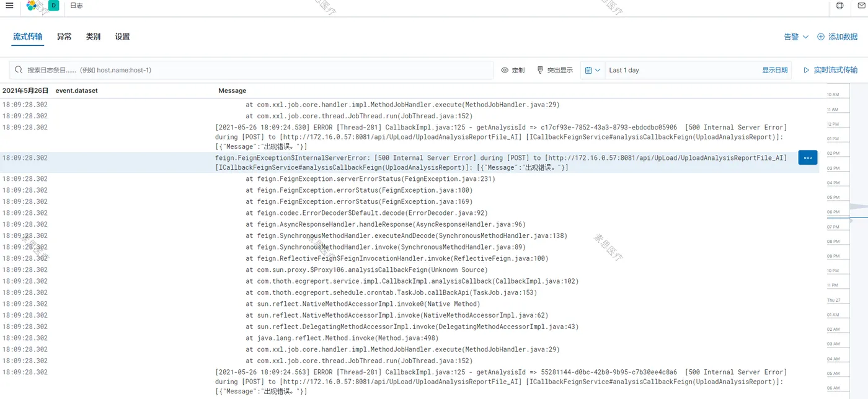Click the 2021年5月26日 date header
Viewport: 868px width, 399px height.
pyautogui.click(x=25, y=90)
